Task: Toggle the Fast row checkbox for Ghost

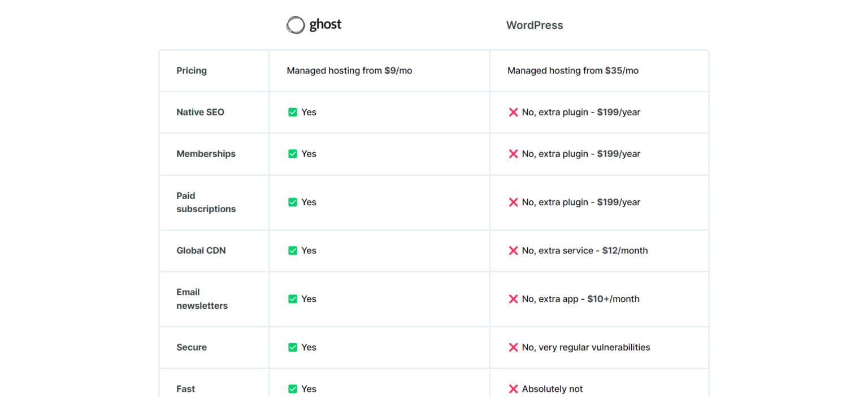Action: (293, 389)
